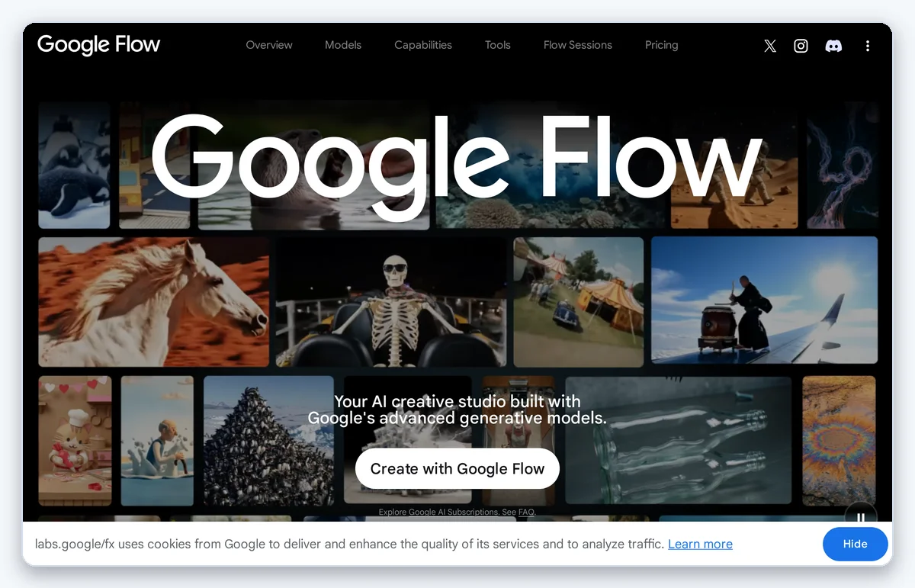This screenshot has width=915, height=588.
Task: Select the drummer on airplane wing thumbnail
Action: pos(765,300)
